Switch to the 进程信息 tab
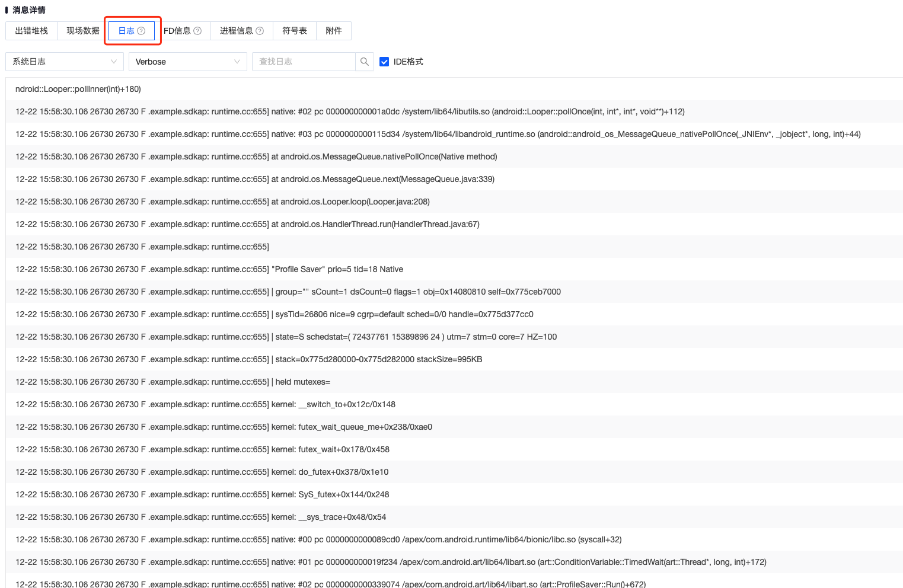Image resolution: width=903 pixels, height=588 pixels. pyautogui.click(x=237, y=31)
